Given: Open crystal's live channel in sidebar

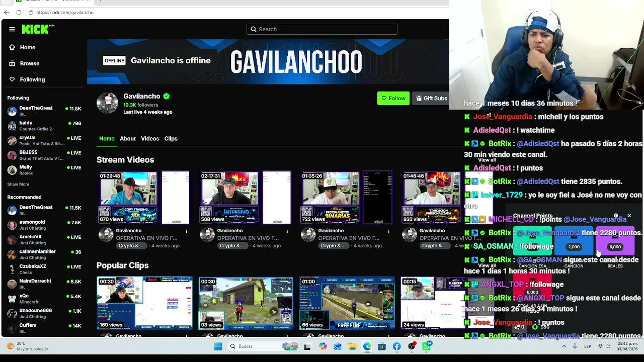Looking at the screenshot, I should tap(44, 140).
